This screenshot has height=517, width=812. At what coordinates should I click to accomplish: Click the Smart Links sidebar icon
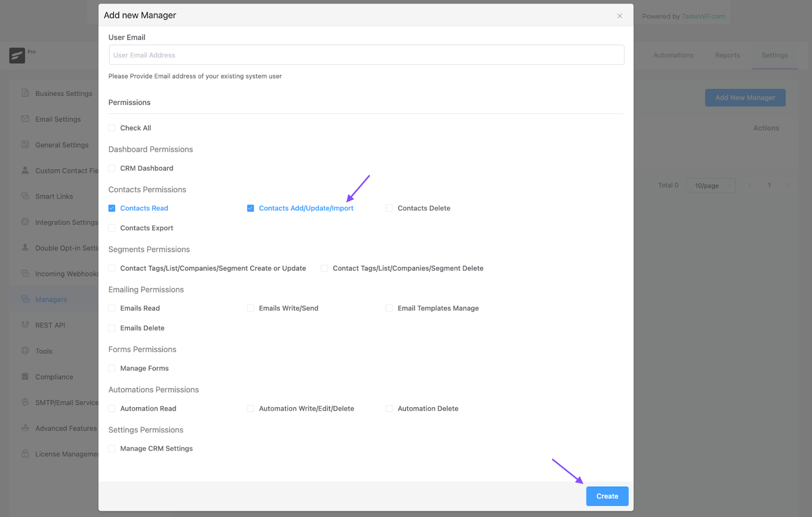point(25,196)
